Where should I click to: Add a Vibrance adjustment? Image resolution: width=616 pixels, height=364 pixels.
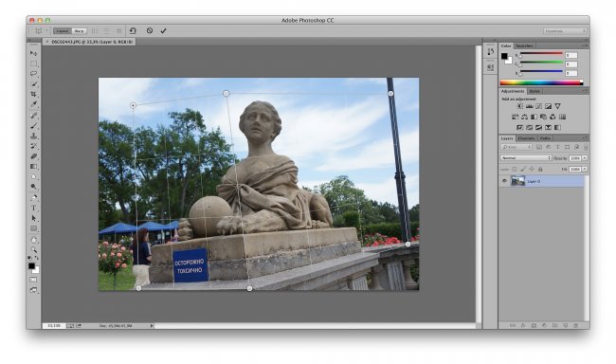(x=557, y=106)
